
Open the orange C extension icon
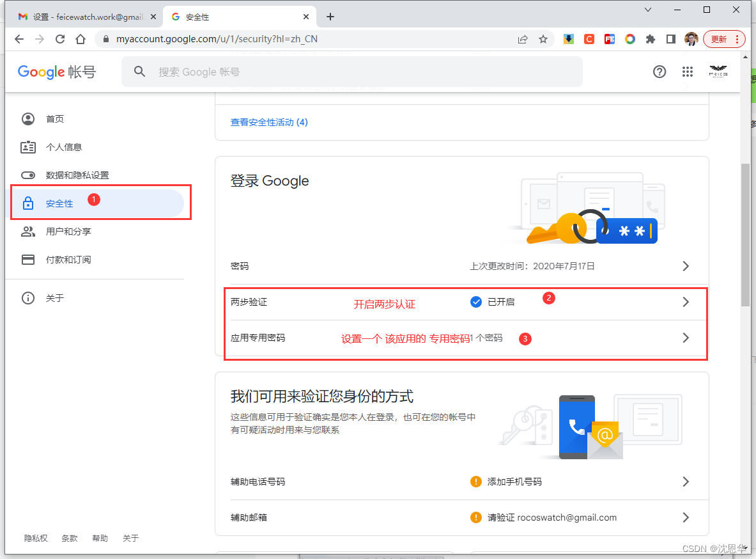pyautogui.click(x=589, y=39)
